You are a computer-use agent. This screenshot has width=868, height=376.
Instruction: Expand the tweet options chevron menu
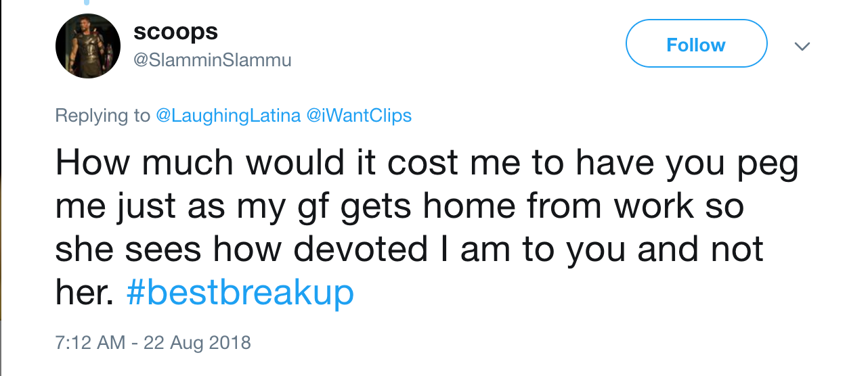pyautogui.click(x=802, y=46)
